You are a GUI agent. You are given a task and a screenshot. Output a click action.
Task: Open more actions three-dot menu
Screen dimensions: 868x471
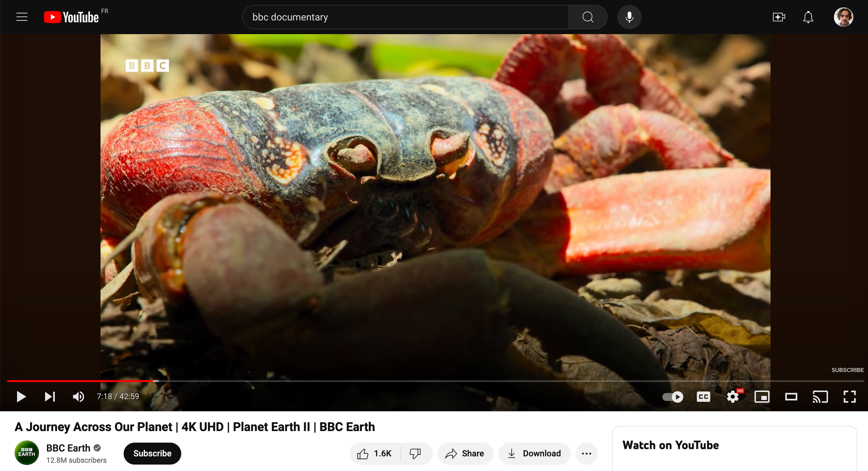tap(586, 453)
